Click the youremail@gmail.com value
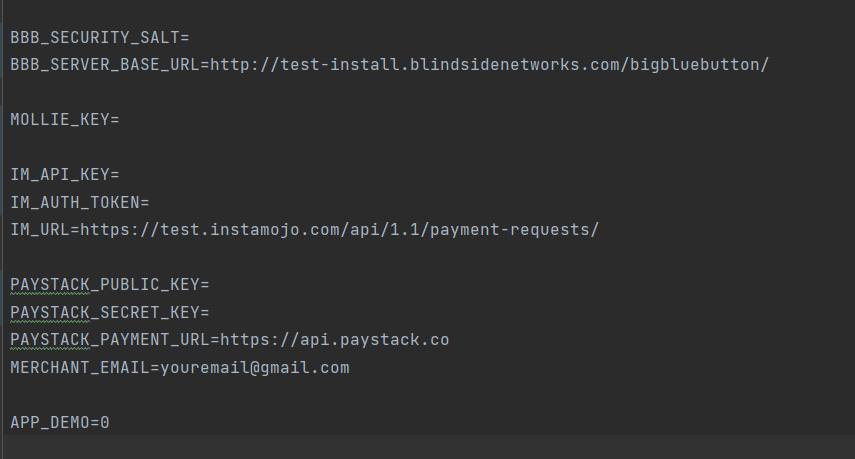The width and height of the screenshot is (855, 459). pyautogui.click(x=255, y=368)
